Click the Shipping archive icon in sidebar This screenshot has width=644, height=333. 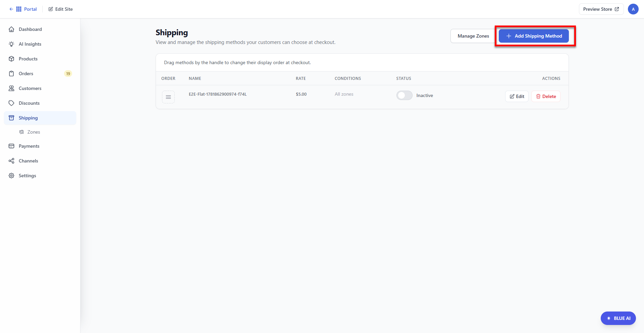[x=11, y=118]
